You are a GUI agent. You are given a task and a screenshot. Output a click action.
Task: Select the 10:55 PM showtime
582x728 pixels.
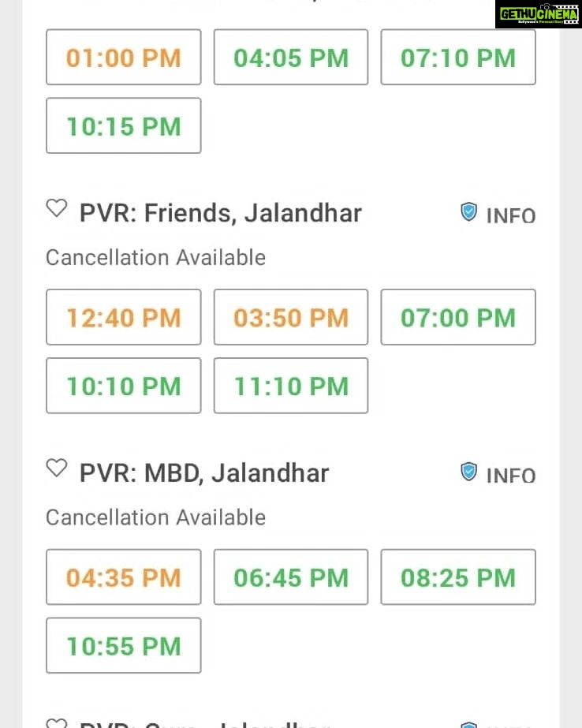[124, 645]
